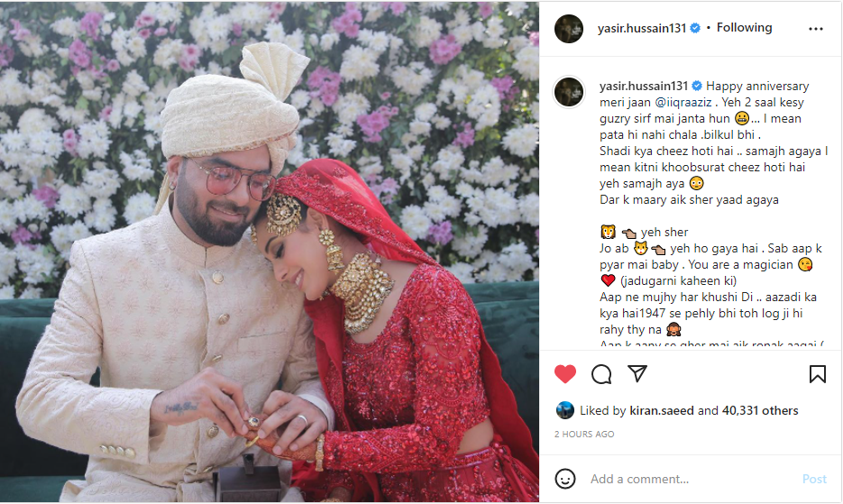Click verified badge beside header username
This screenshot has height=504, width=843.
pos(695,28)
